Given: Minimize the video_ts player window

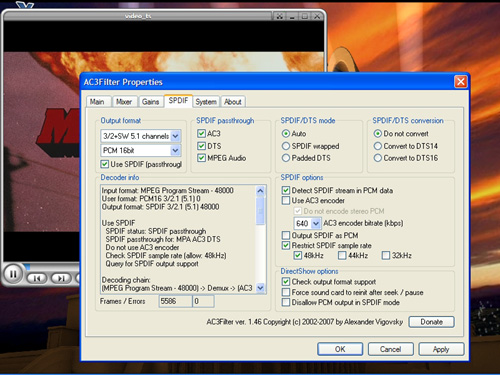Looking at the screenshot, I should 292,16.
